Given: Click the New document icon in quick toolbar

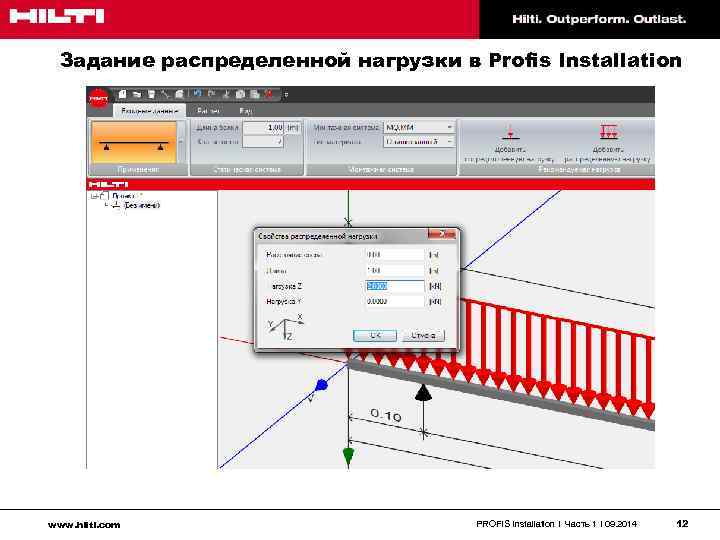Looking at the screenshot, I should [122, 94].
